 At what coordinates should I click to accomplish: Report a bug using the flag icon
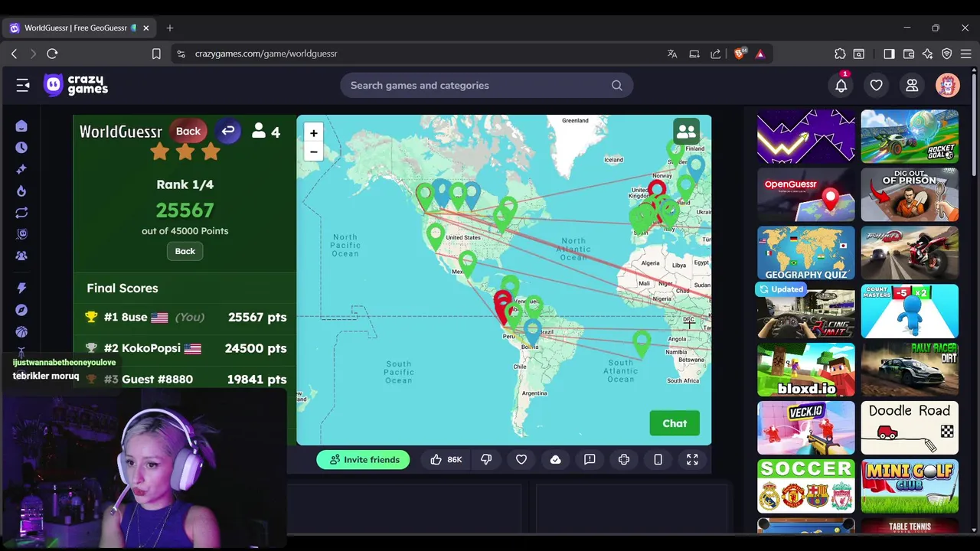[x=590, y=459]
